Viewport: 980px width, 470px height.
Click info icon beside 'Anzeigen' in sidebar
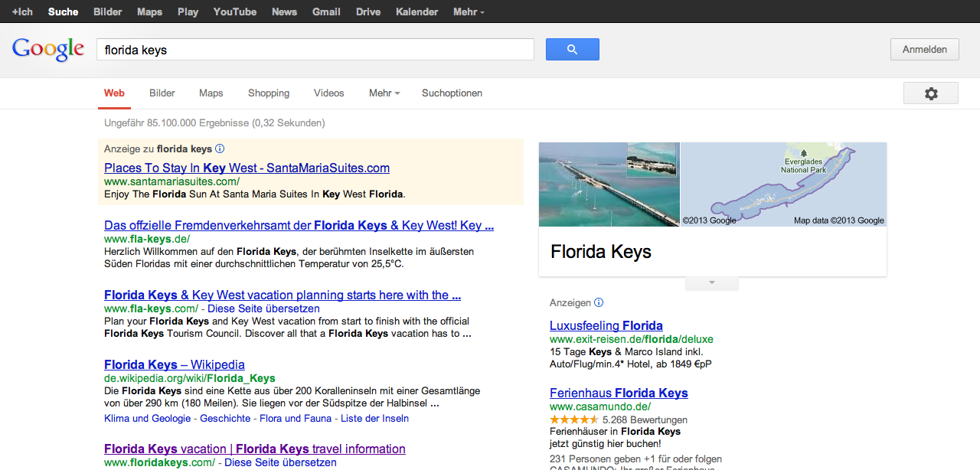pos(599,303)
